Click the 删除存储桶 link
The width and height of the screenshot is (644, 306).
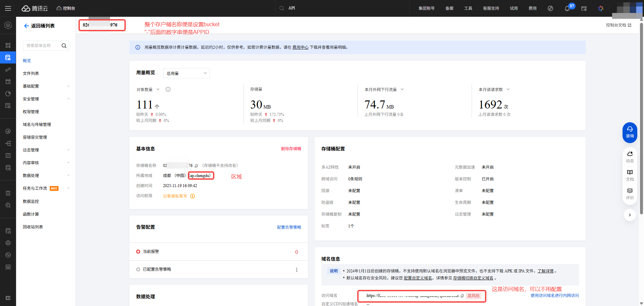[x=291, y=148]
